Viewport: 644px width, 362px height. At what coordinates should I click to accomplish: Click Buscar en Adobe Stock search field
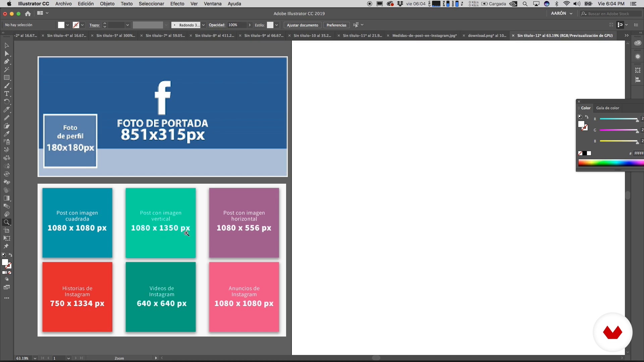[611, 14]
